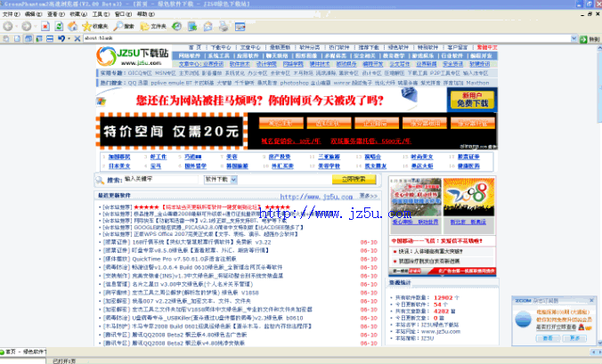Click the JZ5U download site logo

(133, 56)
